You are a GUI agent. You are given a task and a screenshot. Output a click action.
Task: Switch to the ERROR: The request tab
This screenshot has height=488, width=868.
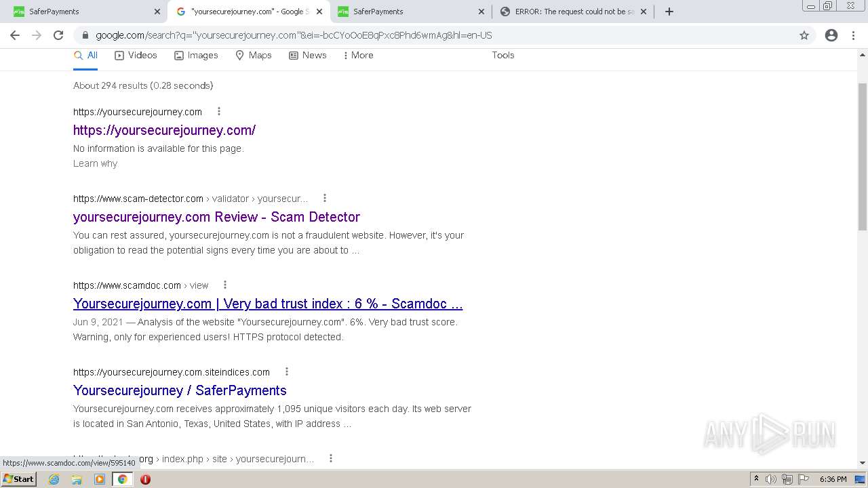[573, 12]
